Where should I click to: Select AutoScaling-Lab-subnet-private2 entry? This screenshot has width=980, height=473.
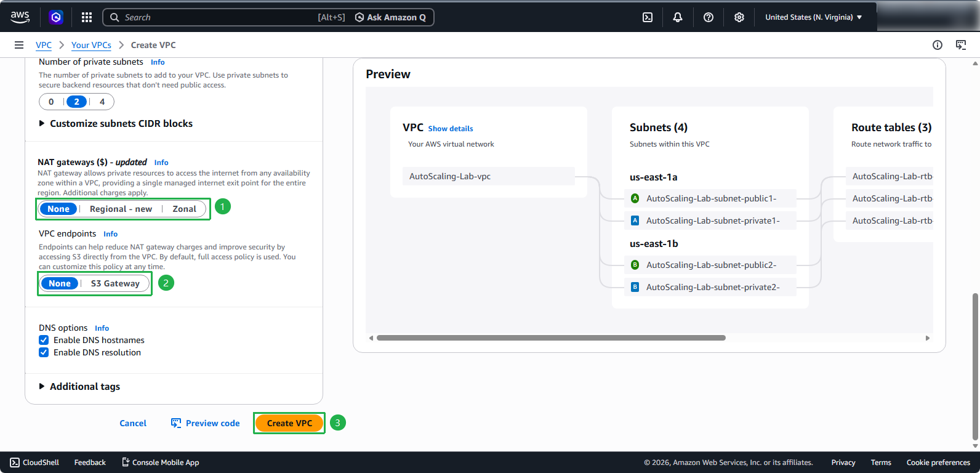[710, 287]
